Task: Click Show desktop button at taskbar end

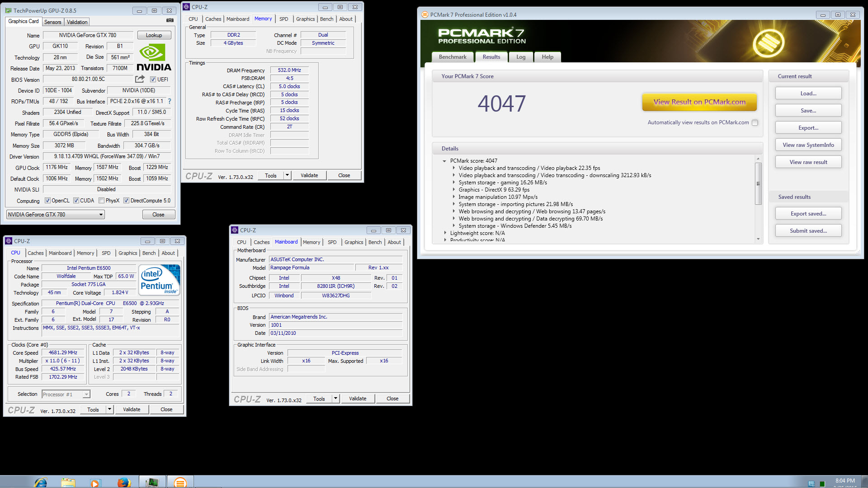Action: coord(864,482)
